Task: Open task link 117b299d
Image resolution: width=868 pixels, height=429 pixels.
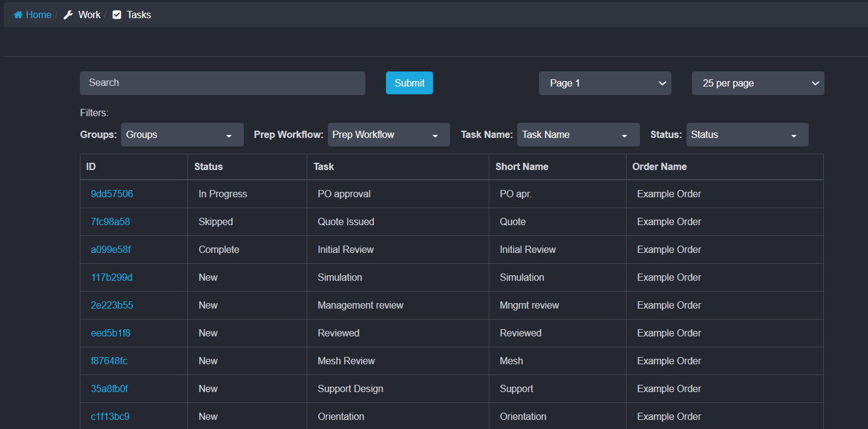Action: (x=111, y=278)
